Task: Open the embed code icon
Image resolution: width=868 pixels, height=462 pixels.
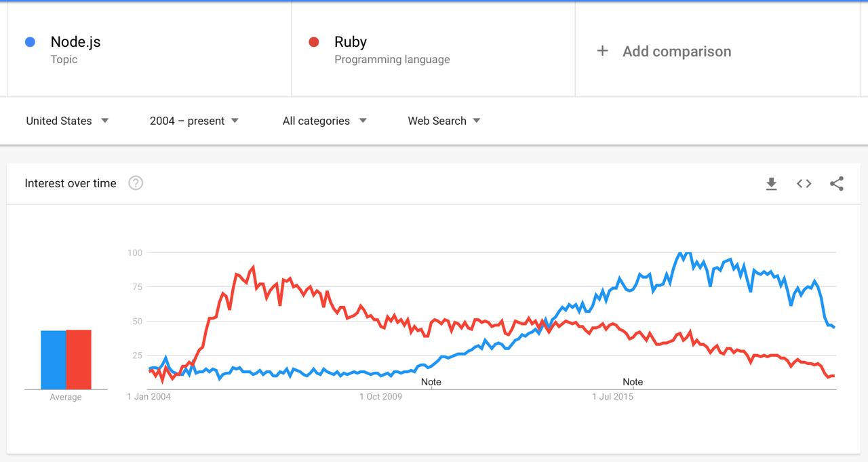Action: coord(804,184)
